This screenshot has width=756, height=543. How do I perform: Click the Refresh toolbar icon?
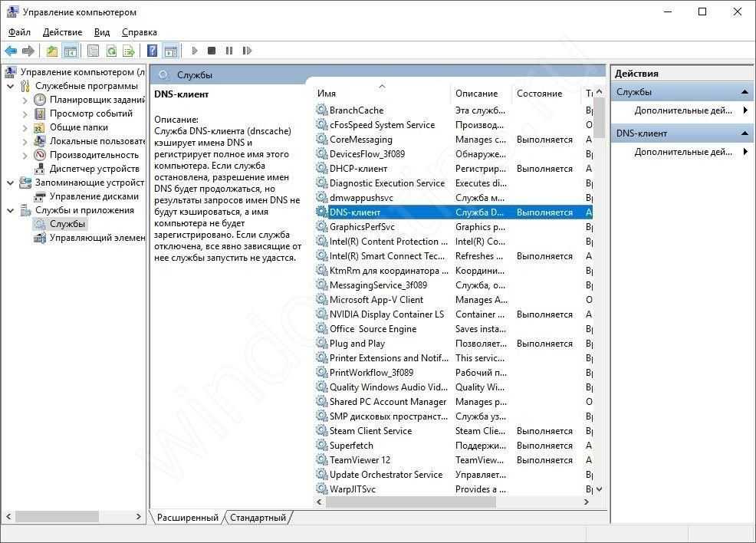tap(111, 51)
